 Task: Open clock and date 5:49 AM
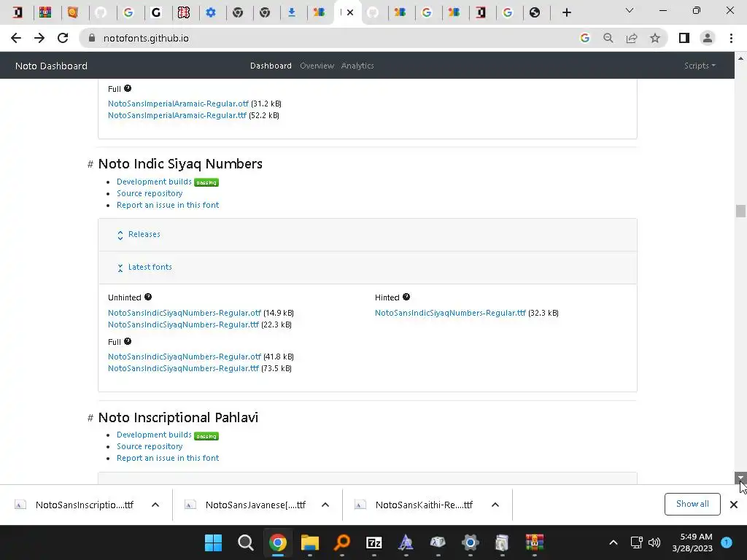(x=692, y=542)
